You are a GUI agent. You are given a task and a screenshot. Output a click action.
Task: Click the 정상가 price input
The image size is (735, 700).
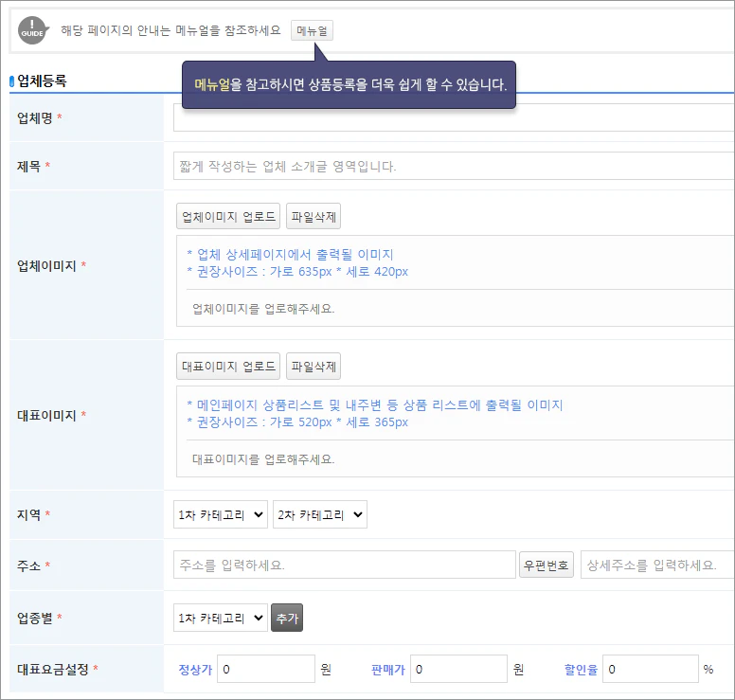(266, 669)
